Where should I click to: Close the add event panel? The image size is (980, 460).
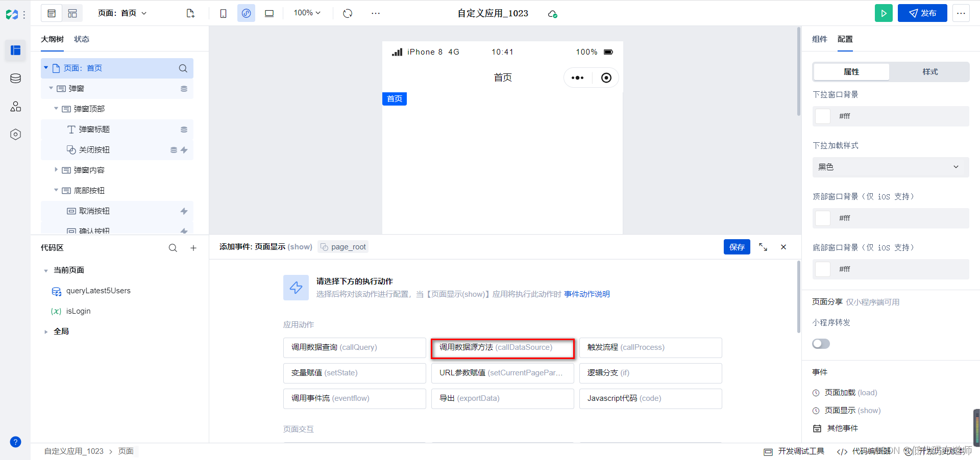coord(783,247)
